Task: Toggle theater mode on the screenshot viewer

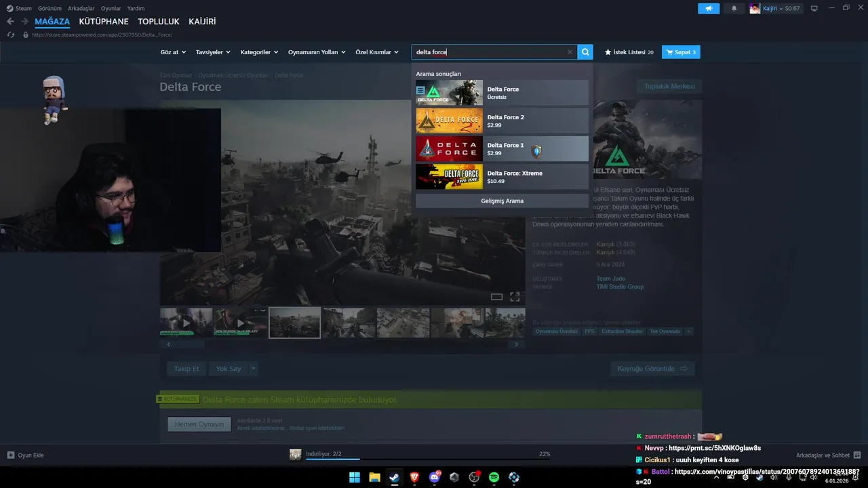Action: pyautogui.click(x=496, y=297)
